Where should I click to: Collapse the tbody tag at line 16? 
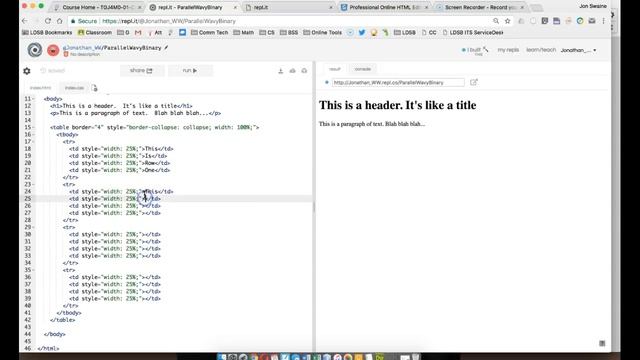click(33, 134)
